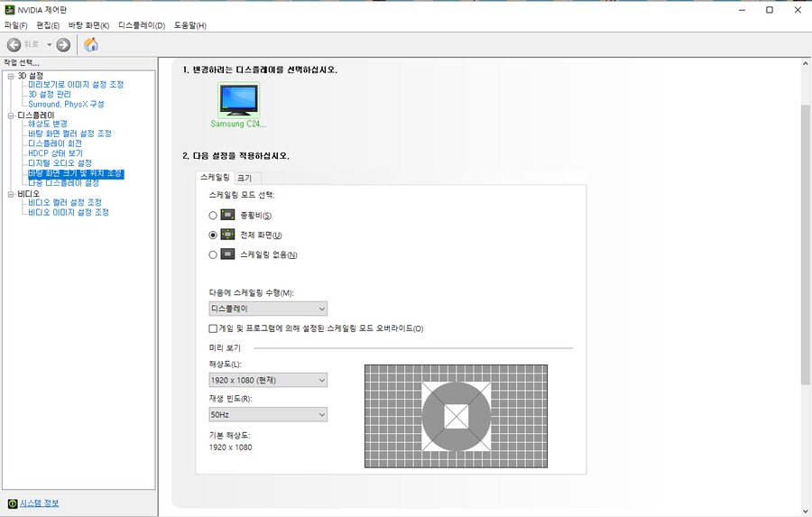Enable the 스케일링 모드 오버라이드 checkbox
Viewport: 812px width, 517px height.
coord(213,328)
